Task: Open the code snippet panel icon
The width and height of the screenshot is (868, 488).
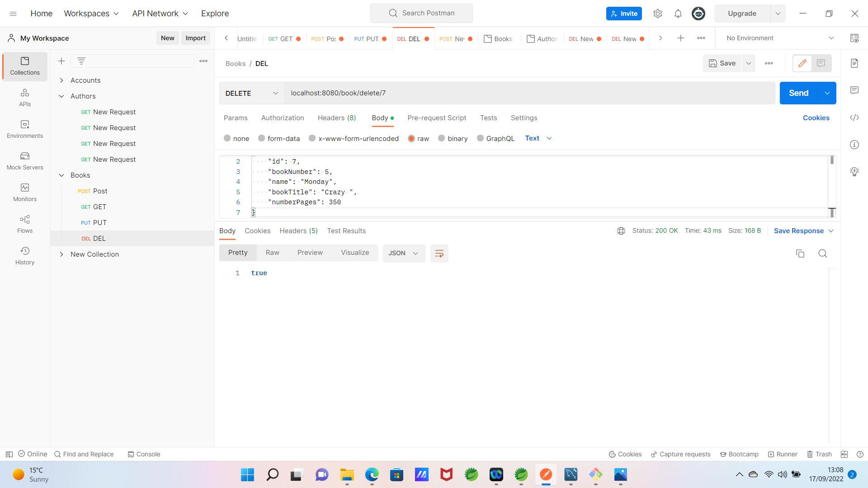Action: [854, 117]
